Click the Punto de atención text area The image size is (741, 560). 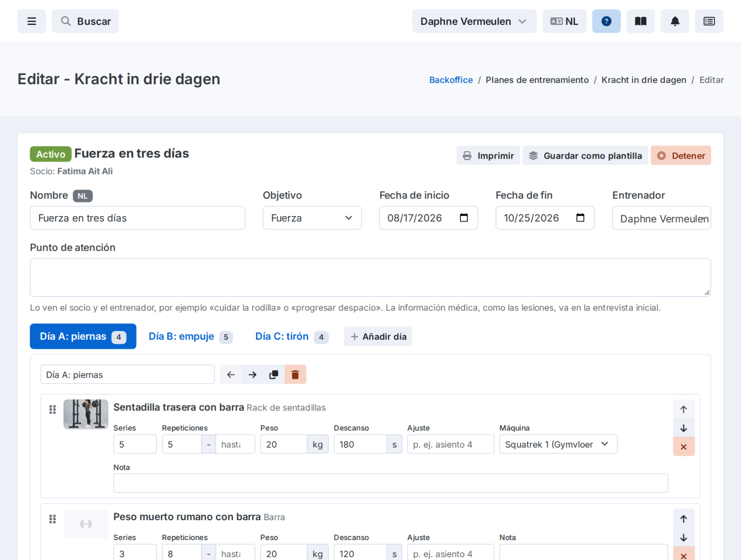tap(370, 278)
